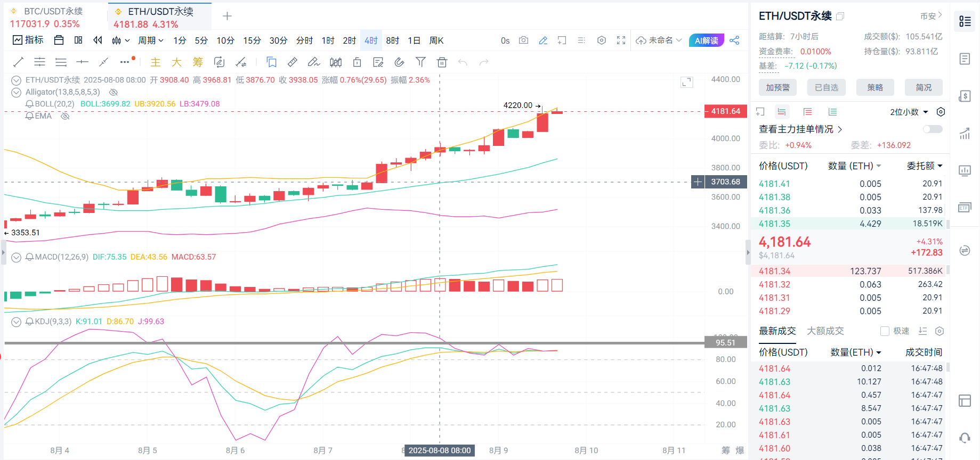Maximize the main chart pane
This screenshot has height=460, width=980.
coord(687,82)
